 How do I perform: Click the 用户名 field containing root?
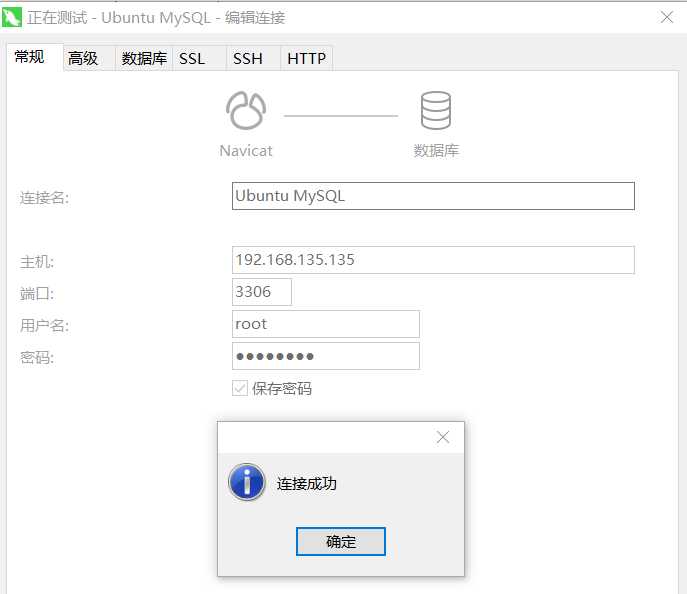pos(326,324)
